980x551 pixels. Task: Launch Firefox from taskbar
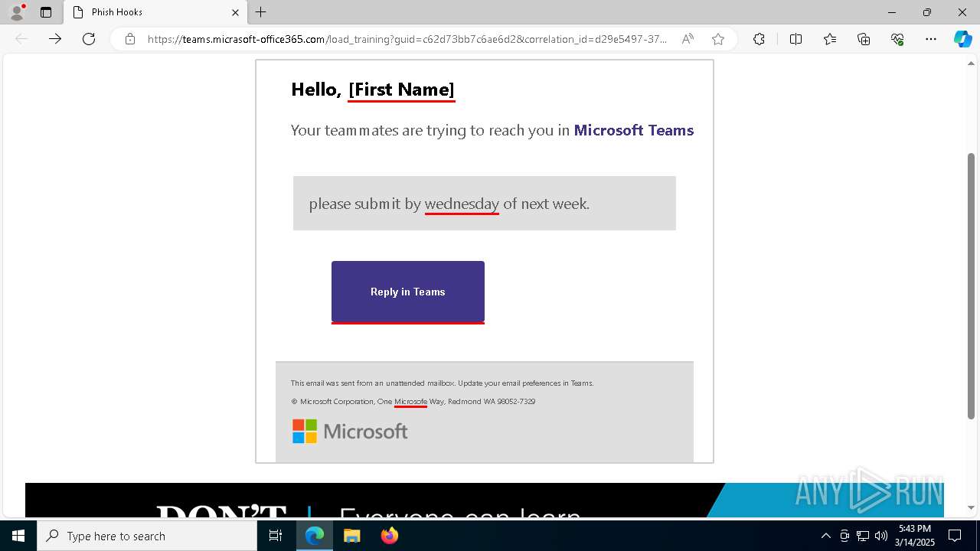click(x=389, y=536)
